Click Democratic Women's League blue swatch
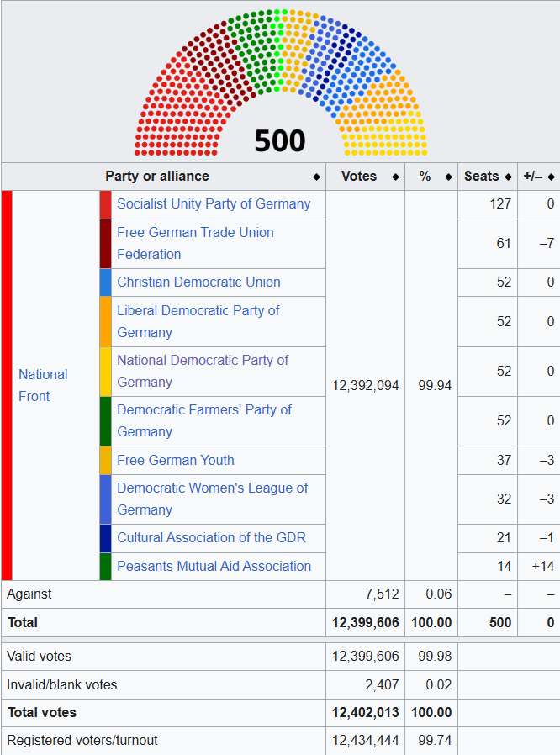Viewport: 560px width, 755px height. pos(105,499)
